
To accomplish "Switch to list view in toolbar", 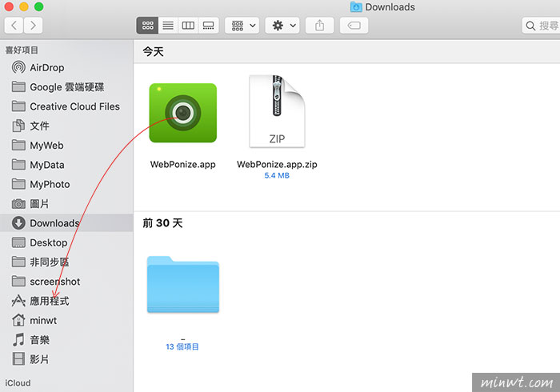I will pos(168,26).
